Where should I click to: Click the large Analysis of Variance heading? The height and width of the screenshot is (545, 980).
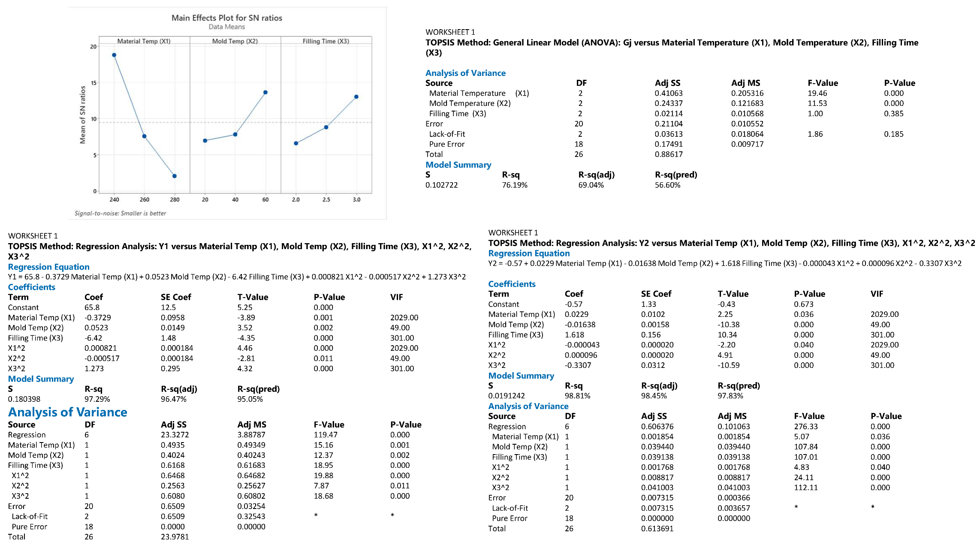point(67,412)
